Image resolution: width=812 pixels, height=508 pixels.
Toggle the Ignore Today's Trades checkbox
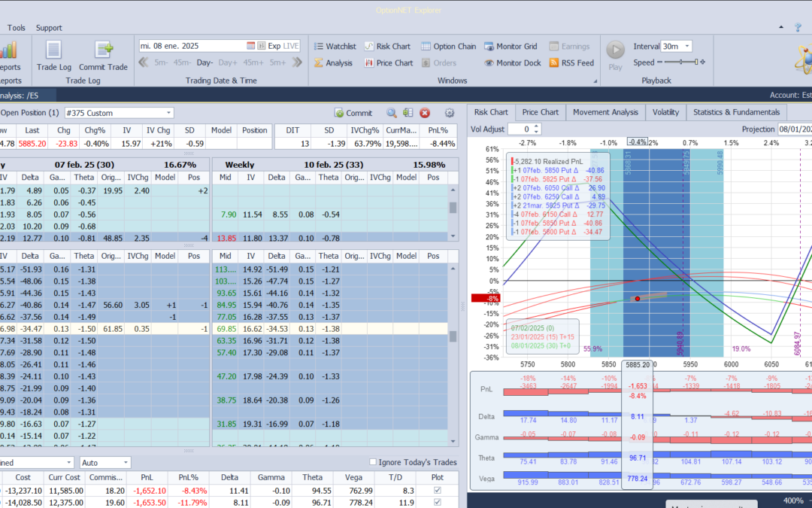tap(373, 462)
